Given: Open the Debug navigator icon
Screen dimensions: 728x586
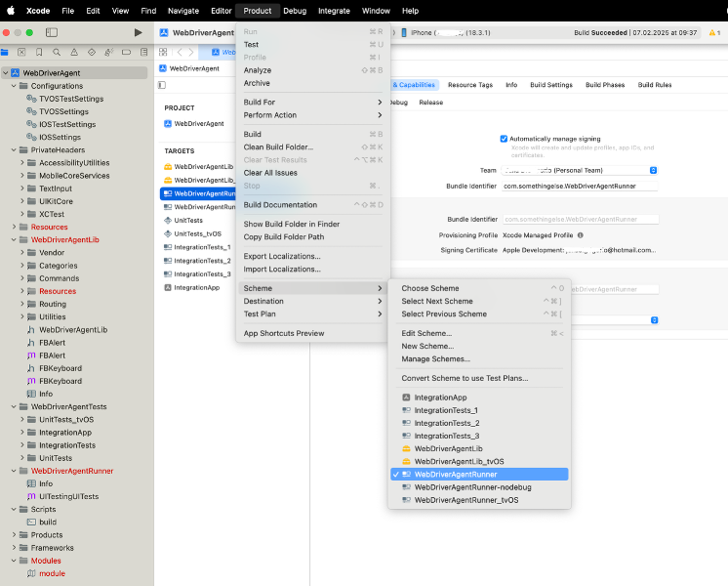Looking at the screenshot, I should (x=108, y=52).
